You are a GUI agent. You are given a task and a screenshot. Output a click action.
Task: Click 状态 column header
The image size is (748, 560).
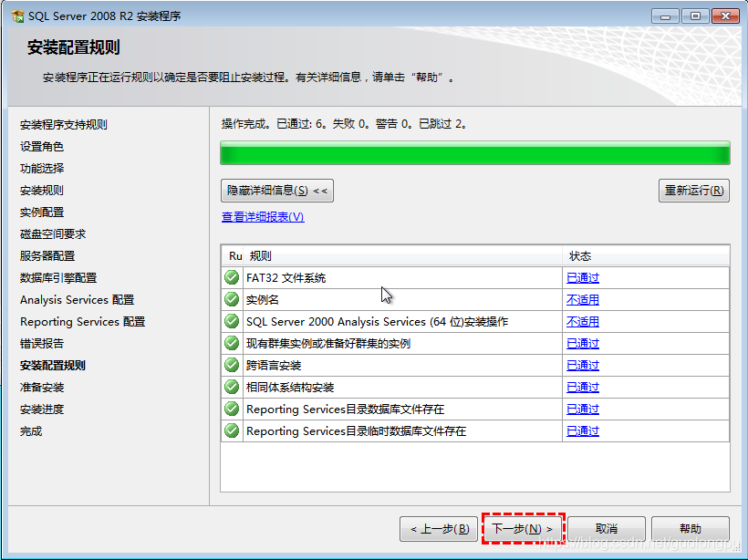[646, 256]
